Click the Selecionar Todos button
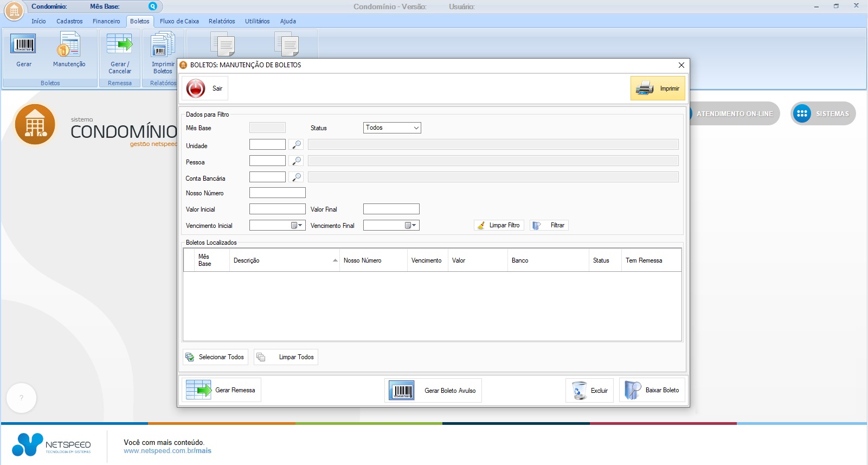The width and height of the screenshot is (868, 465). pyautogui.click(x=216, y=357)
